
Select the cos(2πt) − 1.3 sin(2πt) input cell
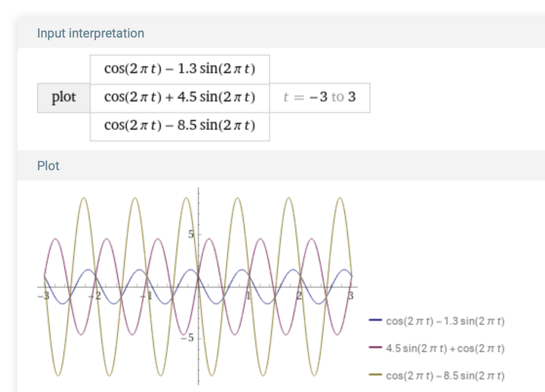(x=179, y=69)
